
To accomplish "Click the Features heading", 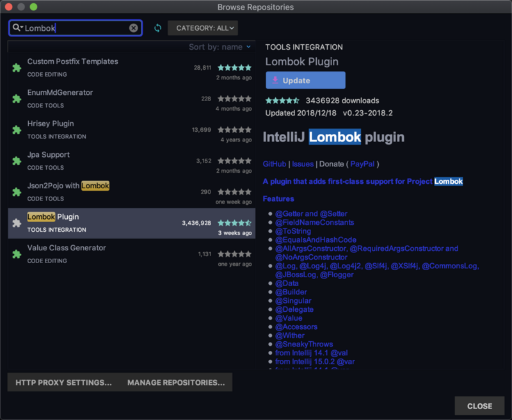I will click(278, 198).
